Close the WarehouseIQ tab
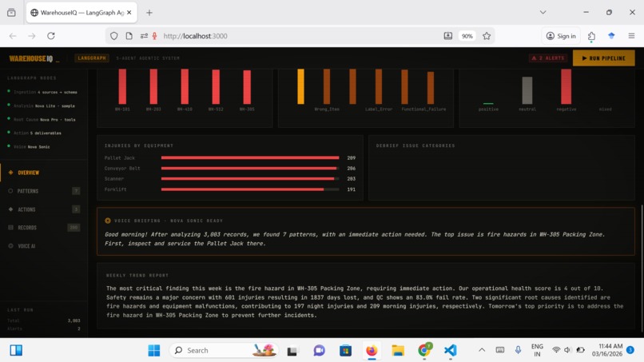 coord(129,13)
